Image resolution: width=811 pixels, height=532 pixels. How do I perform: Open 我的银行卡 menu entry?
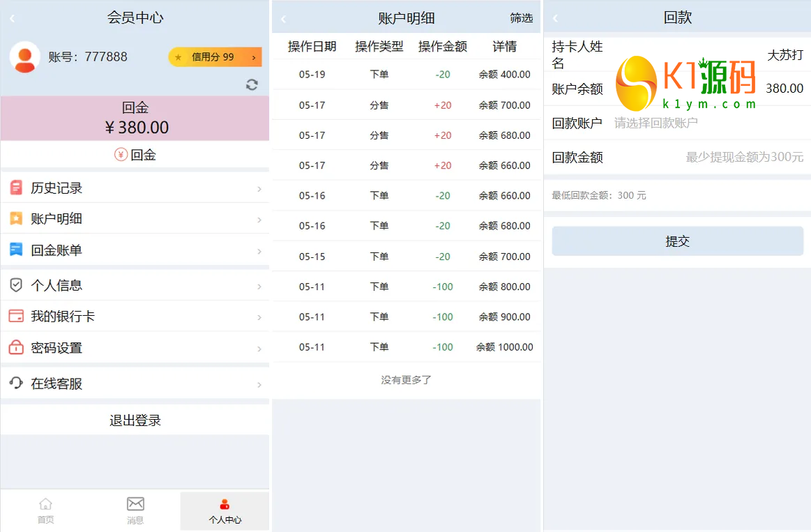point(135,316)
